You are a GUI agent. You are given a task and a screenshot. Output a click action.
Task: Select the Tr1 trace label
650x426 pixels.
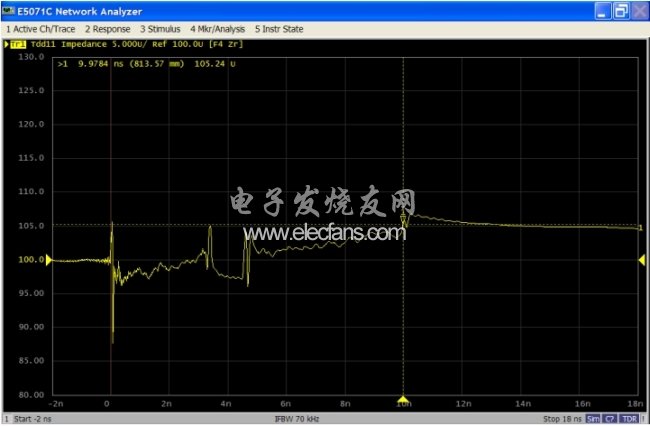[18, 44]
